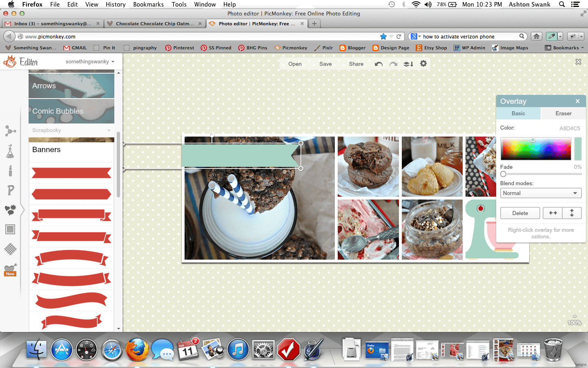Open the Bookmarks menu in menu bar
The width and height of the screenshot is (588, 368).
point(148,4)
